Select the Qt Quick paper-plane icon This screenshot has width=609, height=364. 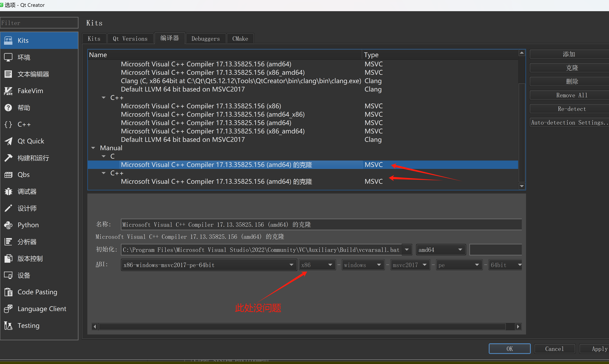[8, 141]
